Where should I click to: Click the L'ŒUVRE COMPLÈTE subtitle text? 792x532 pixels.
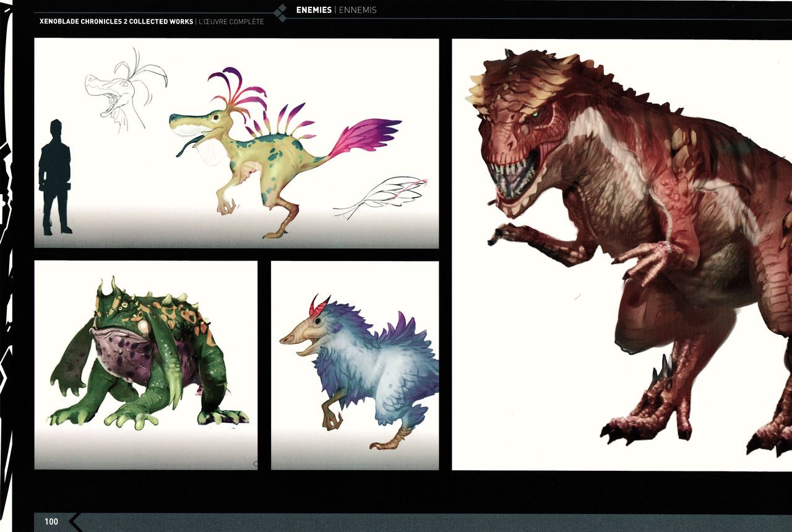[x=231, y=22]
